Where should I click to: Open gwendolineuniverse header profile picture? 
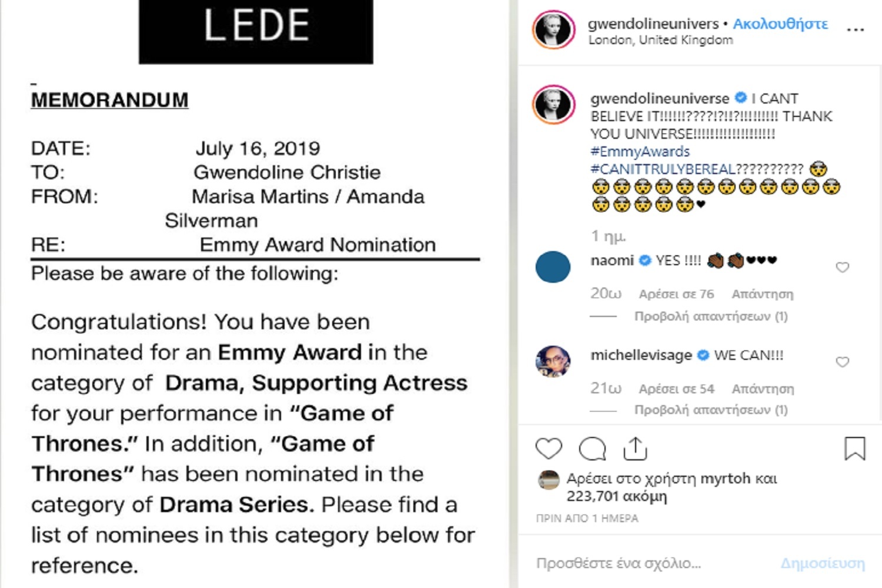[553, 29]
